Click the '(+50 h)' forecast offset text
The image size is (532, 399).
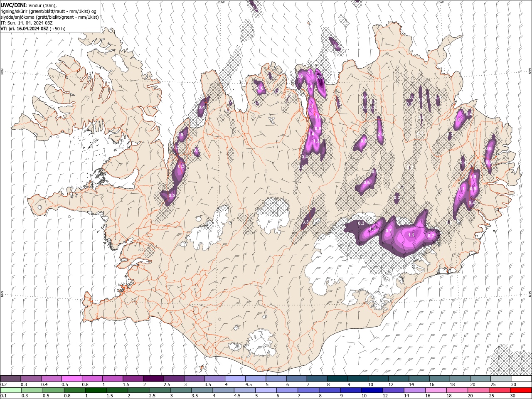point(57,29)
